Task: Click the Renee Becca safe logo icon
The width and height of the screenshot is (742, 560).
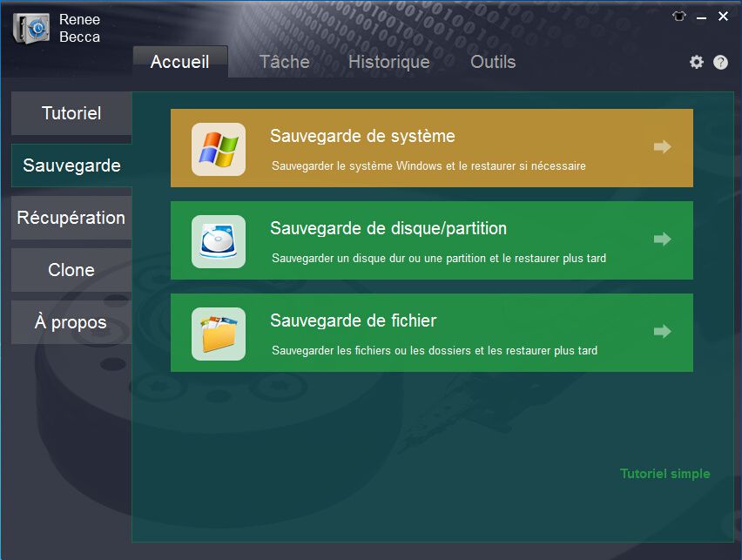Action: point(31,29)
